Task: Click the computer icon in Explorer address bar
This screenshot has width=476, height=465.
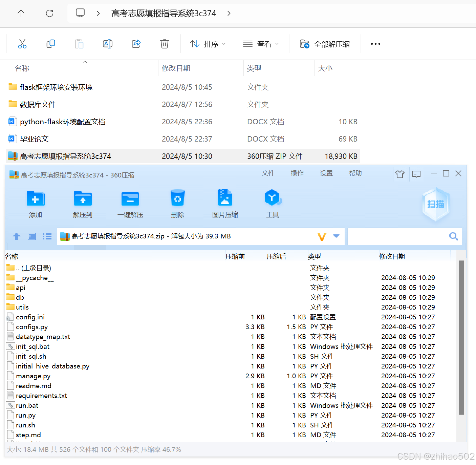Action: point(80,13)
